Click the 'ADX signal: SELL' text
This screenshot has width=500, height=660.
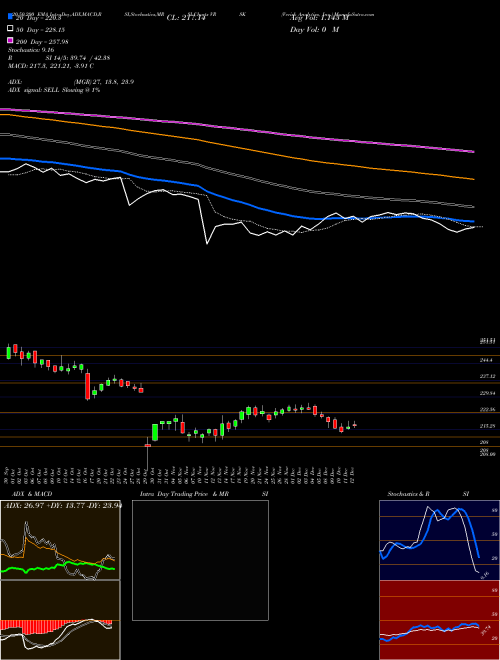34,90
